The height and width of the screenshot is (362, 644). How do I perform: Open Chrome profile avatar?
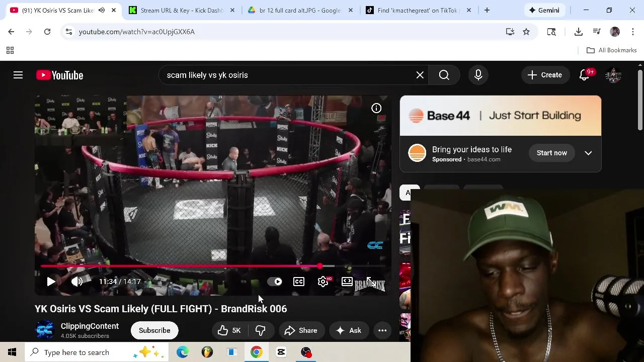[x=615, y=32]
